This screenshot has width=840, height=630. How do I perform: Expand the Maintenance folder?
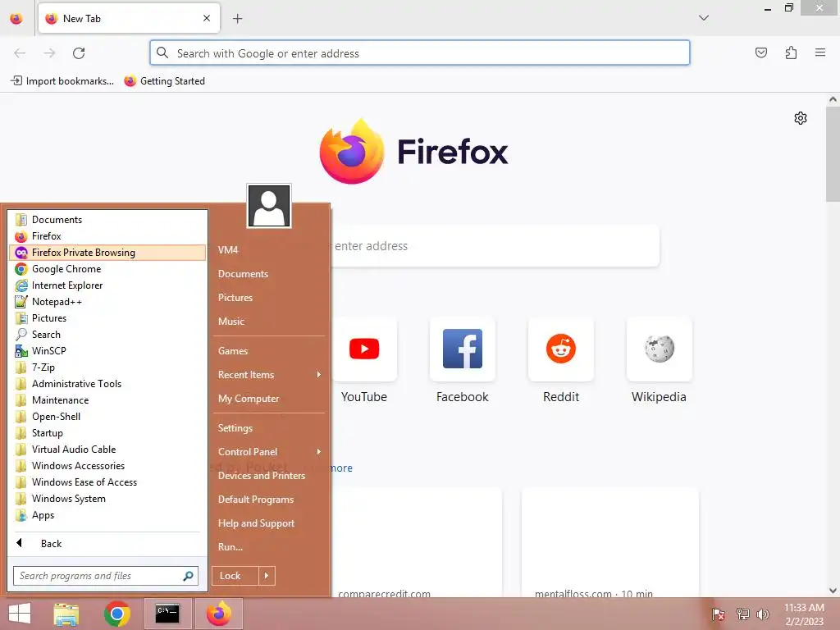[x=107, y=400]
